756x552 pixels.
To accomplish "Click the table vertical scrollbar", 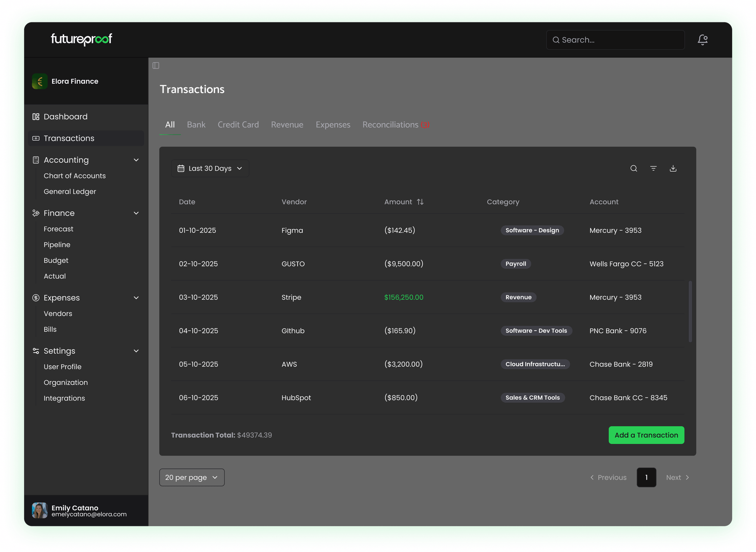I will (x=690, y=311).
